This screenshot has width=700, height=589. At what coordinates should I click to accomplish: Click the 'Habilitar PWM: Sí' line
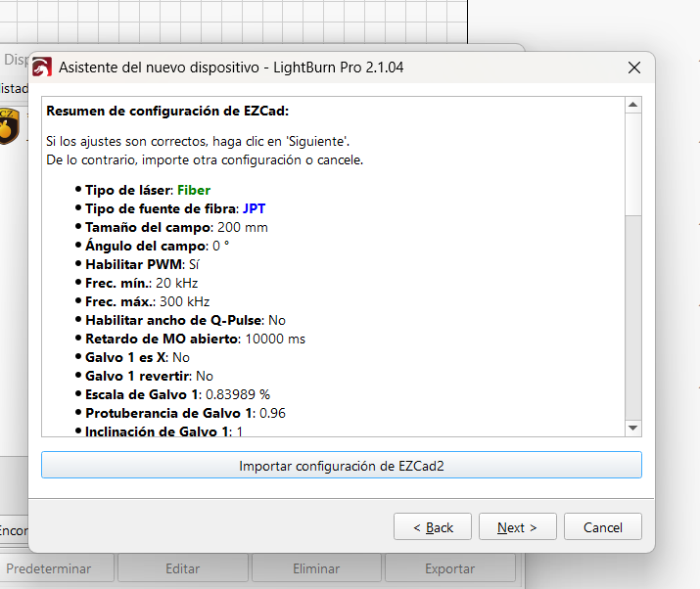142,264
